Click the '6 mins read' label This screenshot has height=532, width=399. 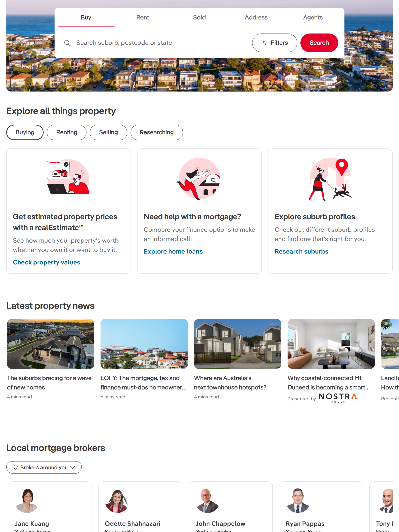point(113,397)
